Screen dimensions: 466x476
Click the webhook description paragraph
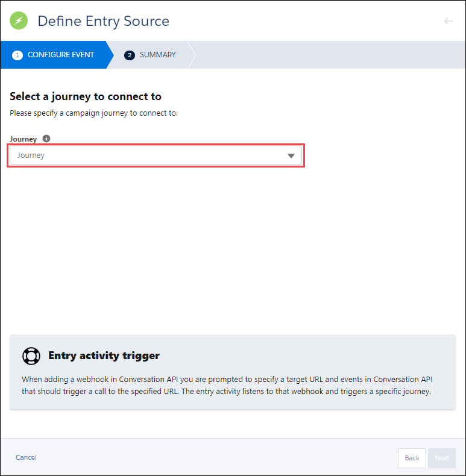point(227,386)
